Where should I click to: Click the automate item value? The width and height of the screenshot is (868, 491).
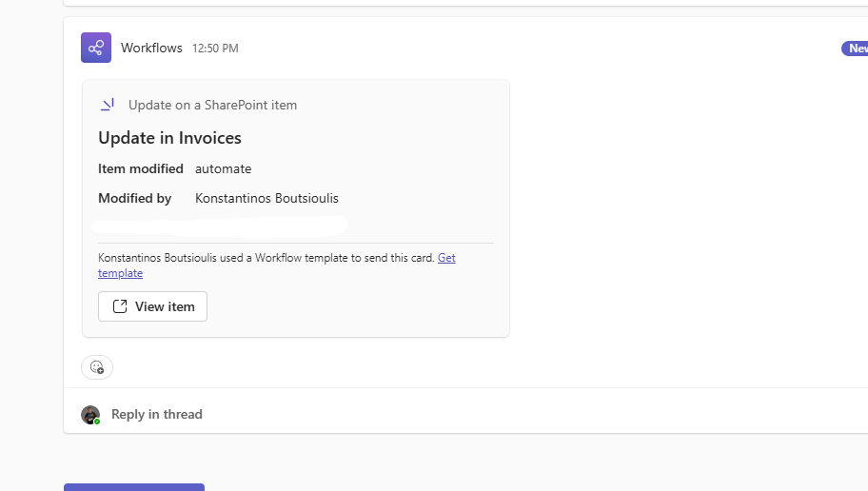pyautogui.click(x=223, y=168)
